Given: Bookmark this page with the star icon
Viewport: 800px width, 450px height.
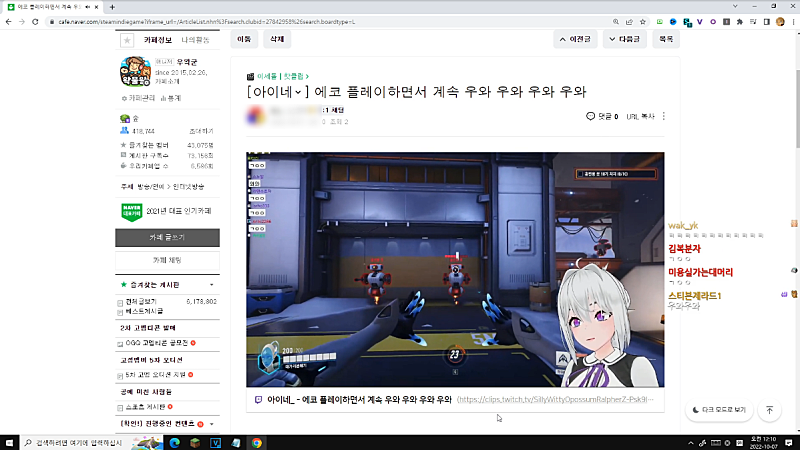Looking at the screenshot, I should point(643,22).
